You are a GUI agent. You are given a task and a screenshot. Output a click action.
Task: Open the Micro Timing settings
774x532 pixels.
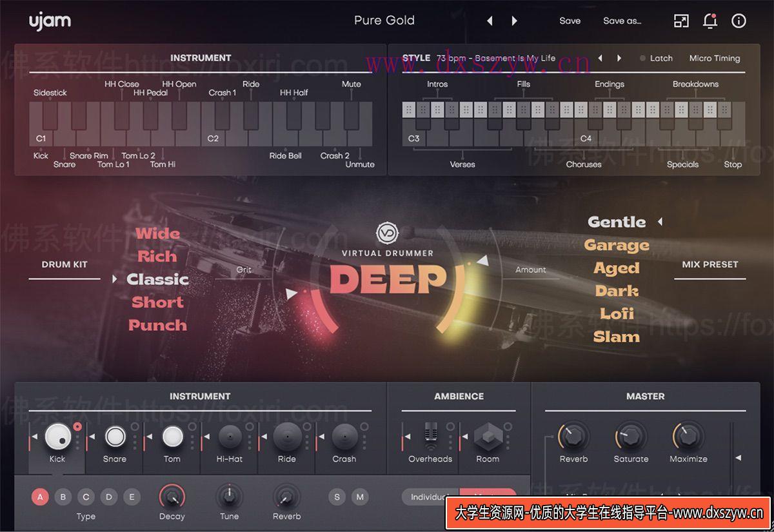(x=715, y=58)
